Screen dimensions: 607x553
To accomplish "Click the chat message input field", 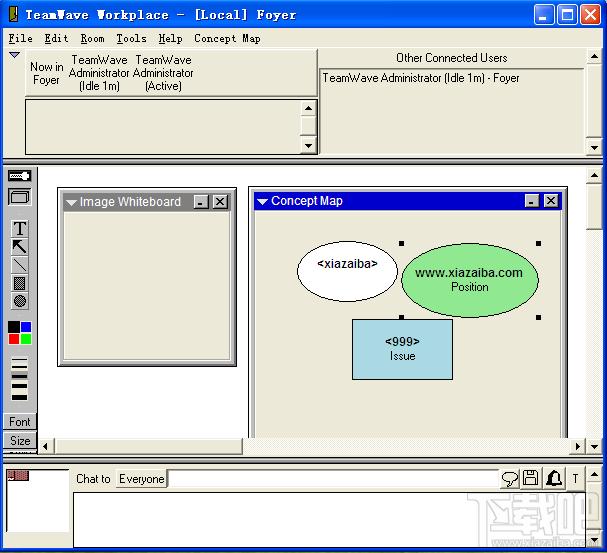I will [x=334, y=479].
